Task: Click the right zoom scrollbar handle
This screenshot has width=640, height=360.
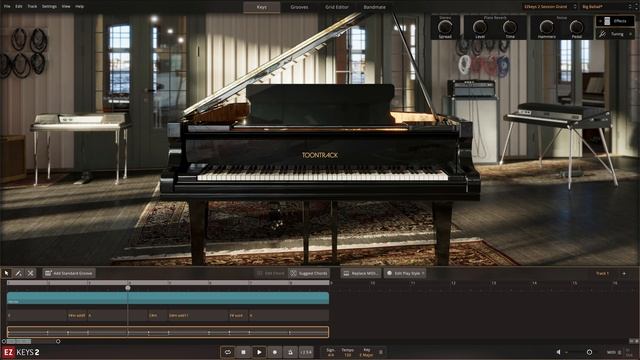Action: click(x=58, y=341)
